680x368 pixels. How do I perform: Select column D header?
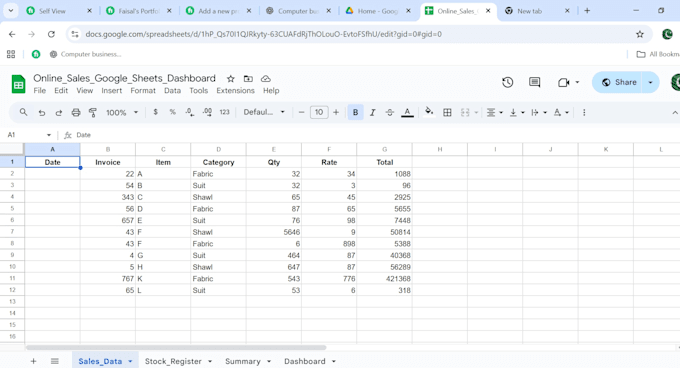pos(218,149)
